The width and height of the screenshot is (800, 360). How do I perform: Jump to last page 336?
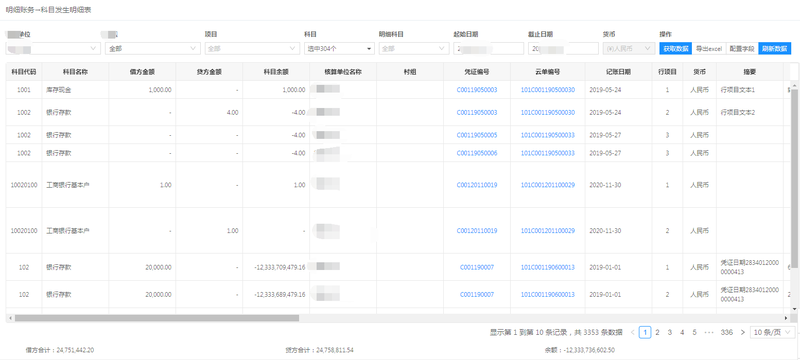[727, 332]
